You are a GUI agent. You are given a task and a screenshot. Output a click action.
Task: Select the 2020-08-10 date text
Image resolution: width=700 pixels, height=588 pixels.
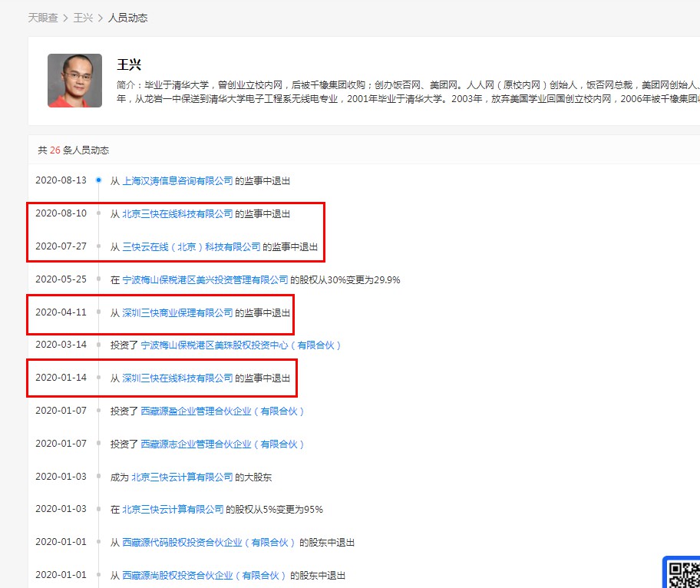coord(61,213)
